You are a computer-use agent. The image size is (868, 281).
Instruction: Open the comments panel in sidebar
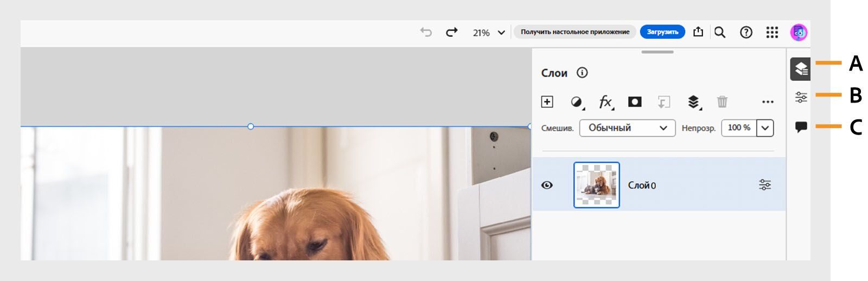point(801,127)
